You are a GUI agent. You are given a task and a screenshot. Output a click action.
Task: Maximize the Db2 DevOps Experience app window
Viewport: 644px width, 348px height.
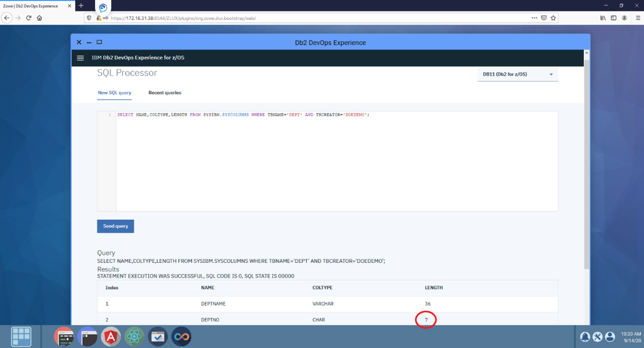[x=99, y=42]
